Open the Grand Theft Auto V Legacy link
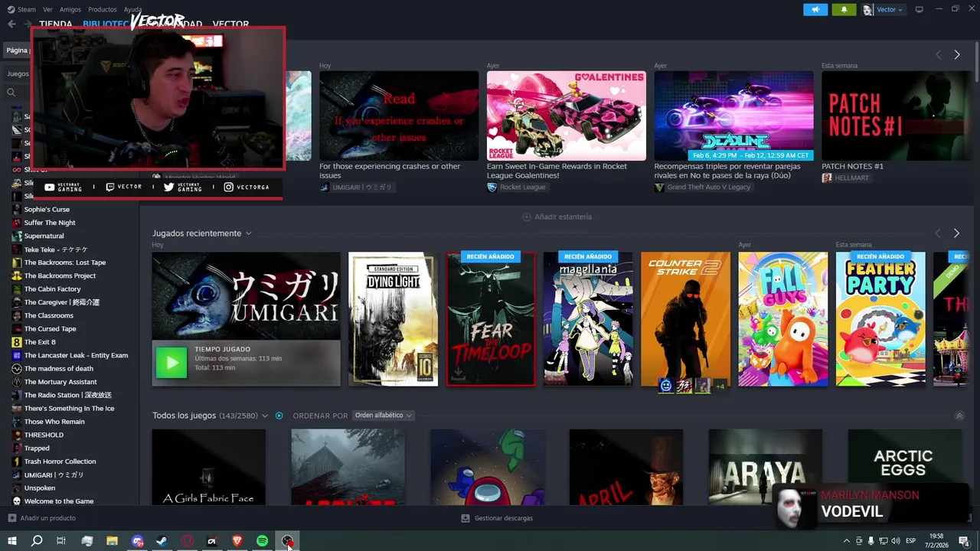Image resolution: width=980 pixels, height=551 pixels. tap(702, 187)
